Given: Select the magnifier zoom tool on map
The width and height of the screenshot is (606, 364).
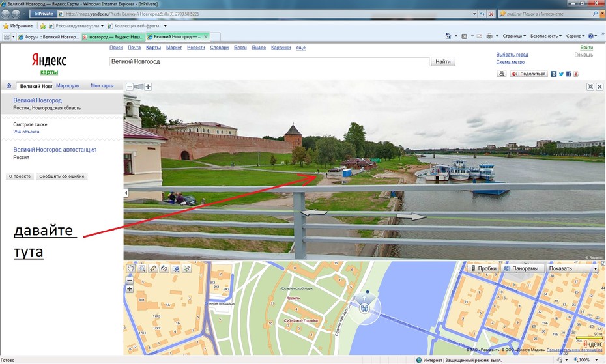Looking at the screenshot, I should point(142,268).
